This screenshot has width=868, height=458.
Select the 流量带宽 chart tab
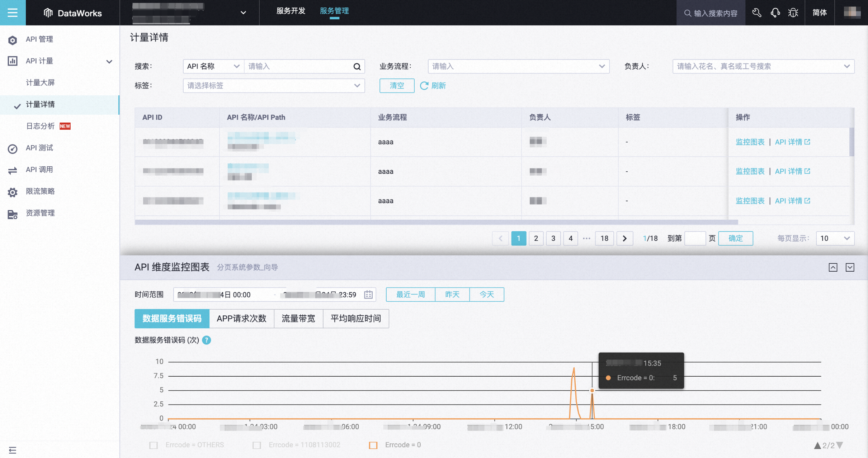[298, 319]
